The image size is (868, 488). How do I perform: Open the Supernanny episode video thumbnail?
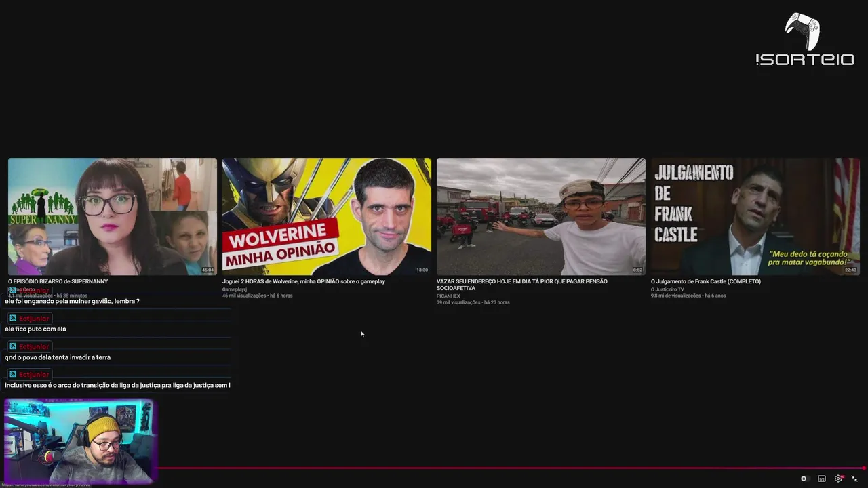click(113, 216)
